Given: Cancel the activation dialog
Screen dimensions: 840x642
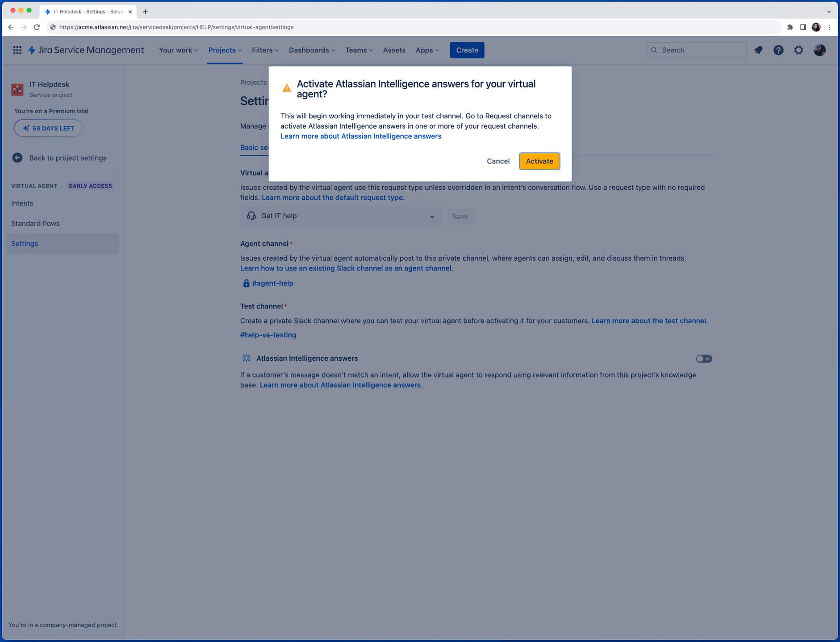Looking at the screenshot, I should click(x=498, y=161).
